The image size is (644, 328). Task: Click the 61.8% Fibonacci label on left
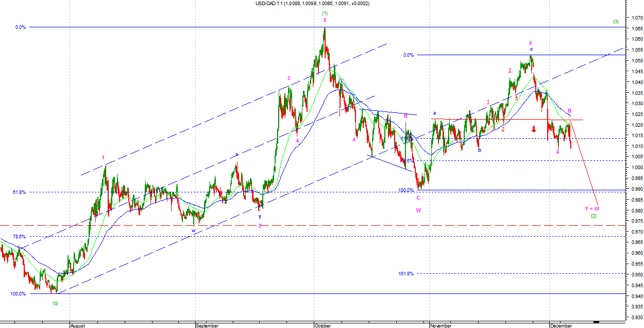(x=19, y=192)
